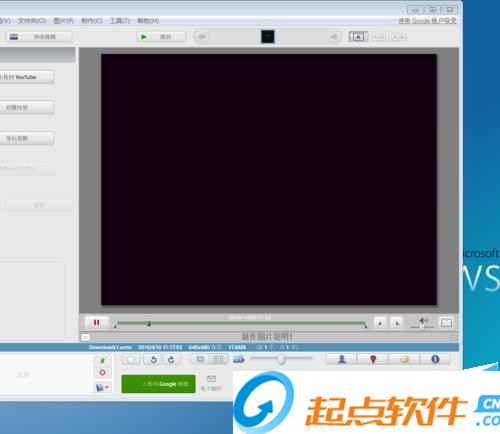
Task: Click the green upload to Google Photos button
Action: pyautogui.click(x=158, y=384)
